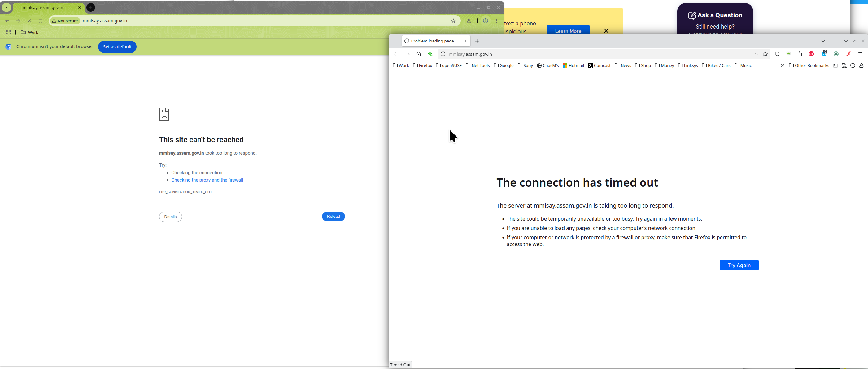Open the Firefox Work bookmarks folder
The image size is (868, 369).
[401, 66]
